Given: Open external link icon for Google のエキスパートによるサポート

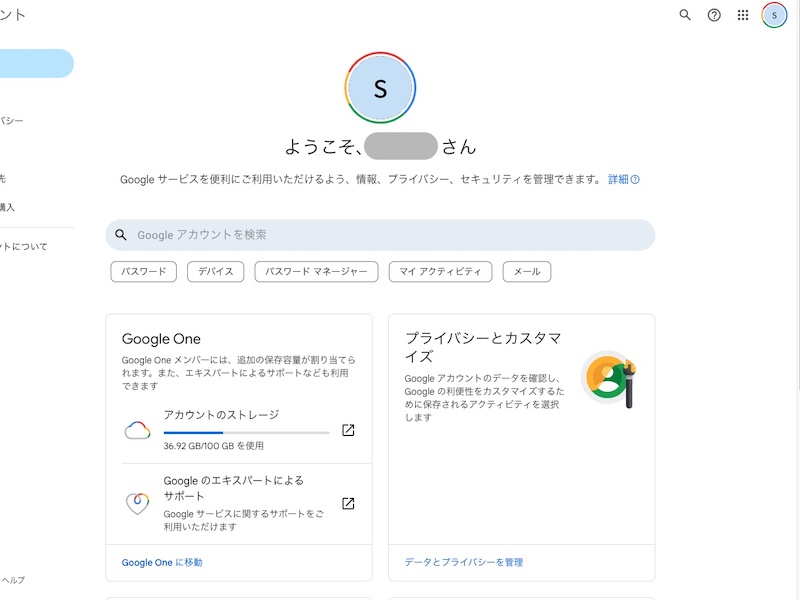Looking at the screenshot, I should (x=348, y=503).
